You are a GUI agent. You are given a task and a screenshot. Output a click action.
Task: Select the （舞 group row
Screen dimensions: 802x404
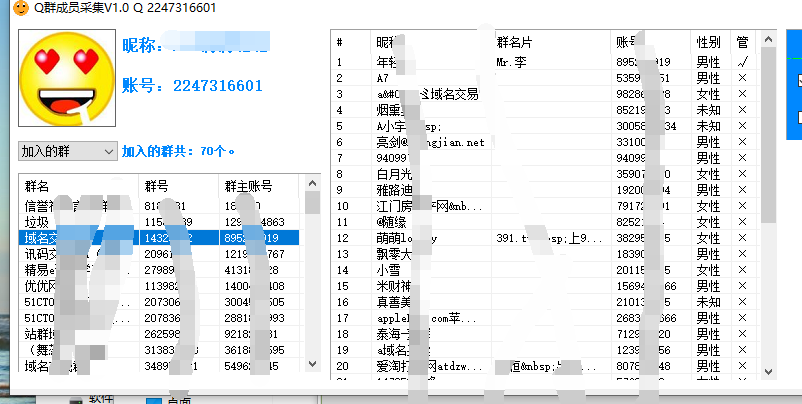(159, 350)
